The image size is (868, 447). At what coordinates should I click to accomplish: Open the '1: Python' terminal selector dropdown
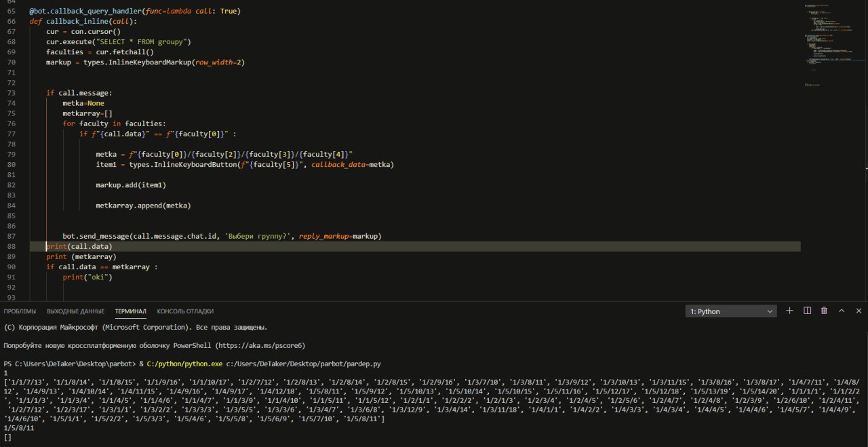click(x=731, y=311)
